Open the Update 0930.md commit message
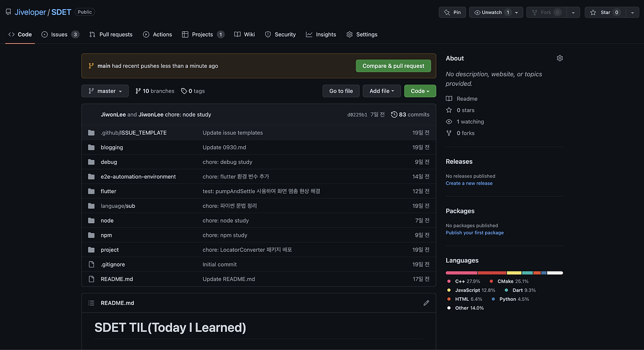The height and width of the screenshot is (350, 644). tap(224, 147)
